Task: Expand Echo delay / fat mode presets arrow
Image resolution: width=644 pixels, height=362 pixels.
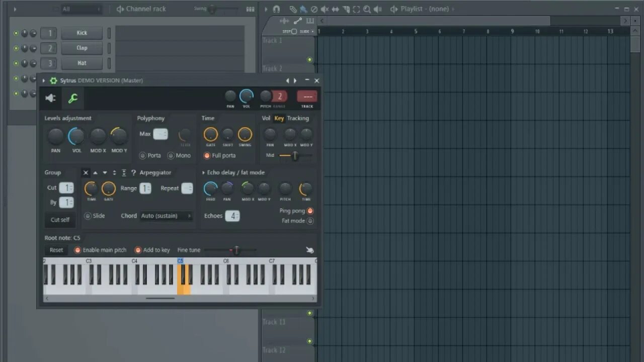Action: tap(204, 172)
